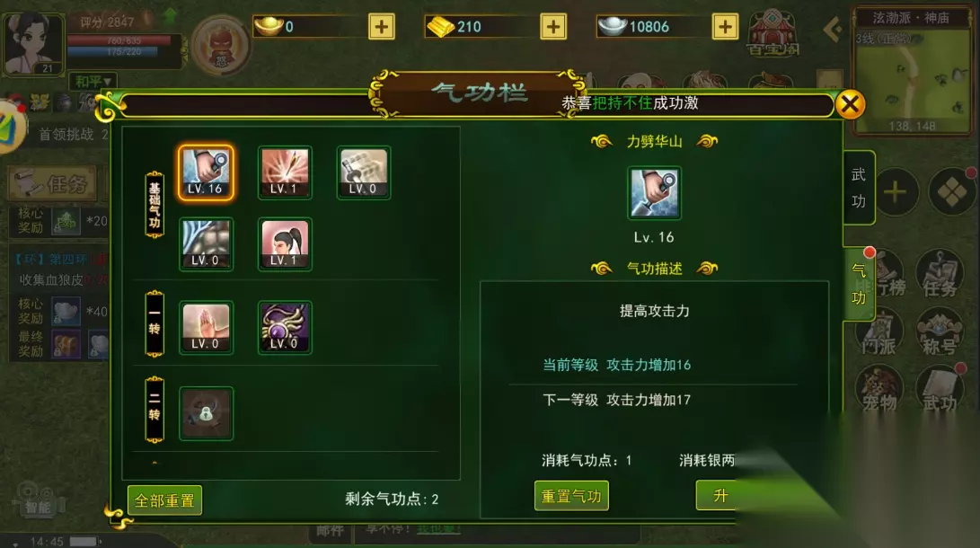Select the purple orb skill in 一转 row
This screenshot has width=980, height=548.
pyautogui.click(x=285, y=327)
